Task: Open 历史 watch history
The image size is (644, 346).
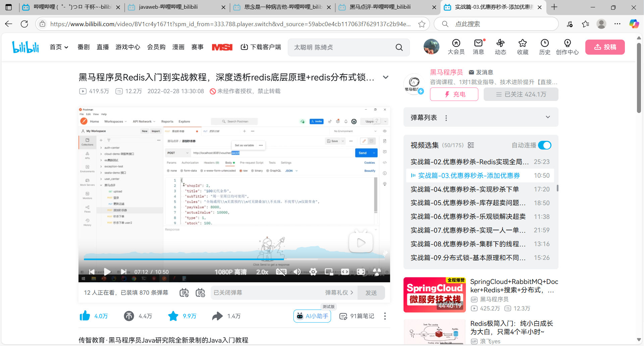Action: click(545, 47)
